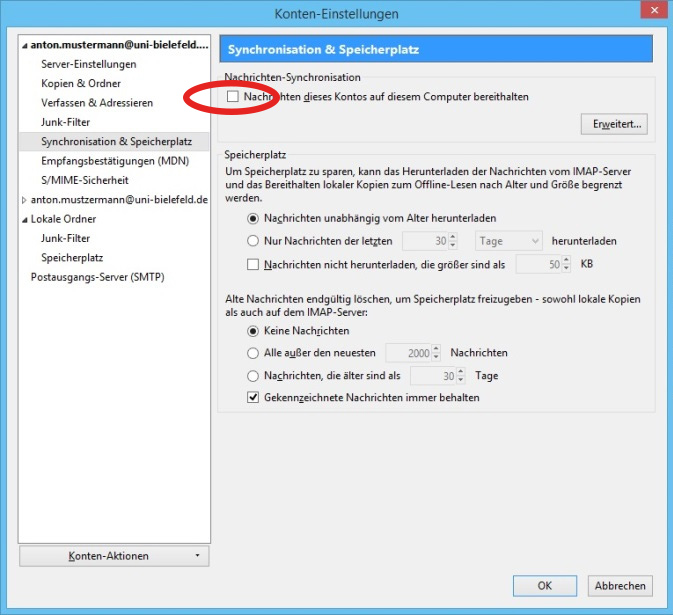The width and height of the screenshot is (673, 615).
Task: Click the size limit field showing 50 KB
Action: (x=539, y=264)
